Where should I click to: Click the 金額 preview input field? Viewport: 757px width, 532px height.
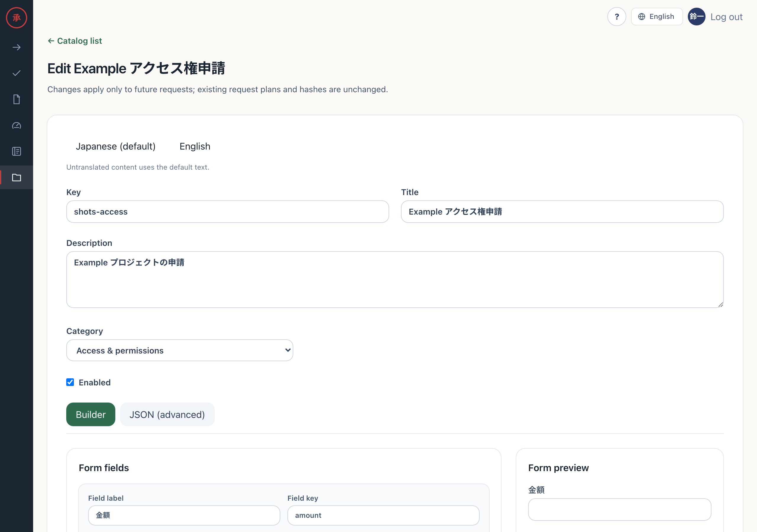pos(619,509)
